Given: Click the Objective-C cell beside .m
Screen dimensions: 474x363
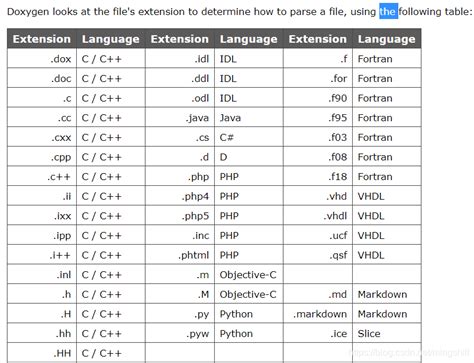Looking at the screenshot, I should pyautogui.click(x=249, y=275).
